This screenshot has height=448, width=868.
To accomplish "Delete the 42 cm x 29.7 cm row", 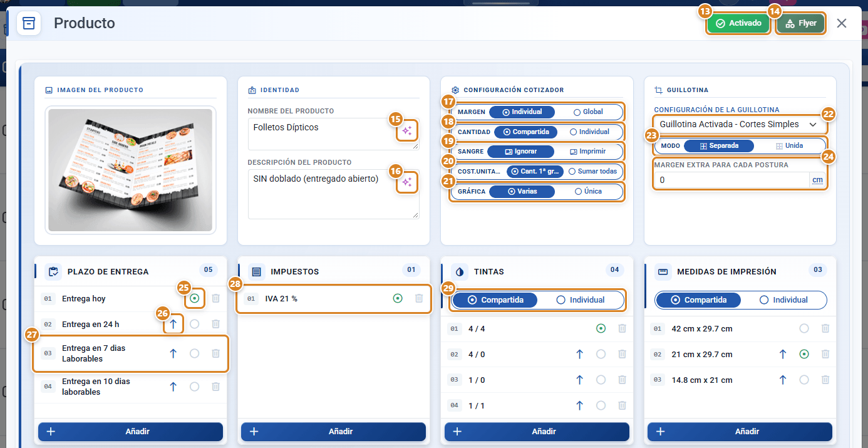I will tap(825, 328).
